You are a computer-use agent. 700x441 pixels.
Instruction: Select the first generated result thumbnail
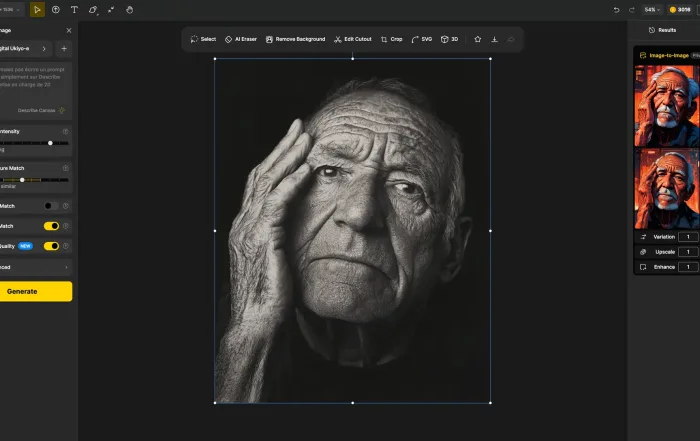(x=667, y=106)
